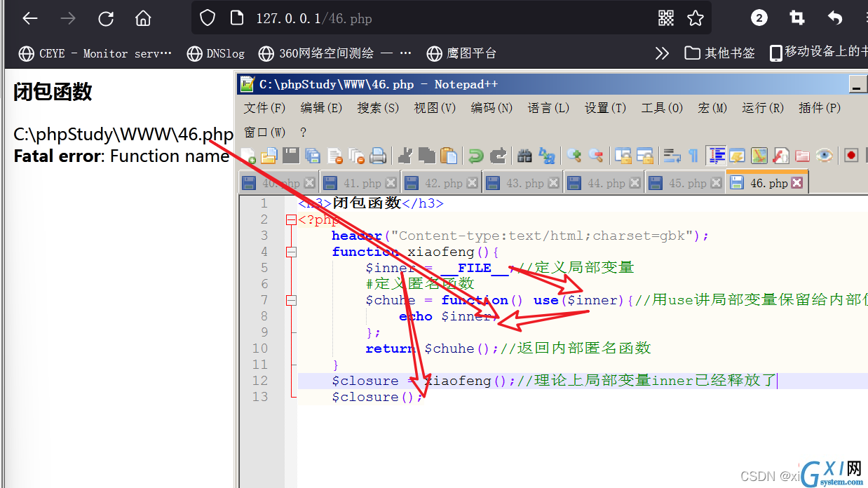Click the Save icon in Notepad++ toolbar
The width and height of the screenshot is (868, 488).
click(x=291, y=156)
